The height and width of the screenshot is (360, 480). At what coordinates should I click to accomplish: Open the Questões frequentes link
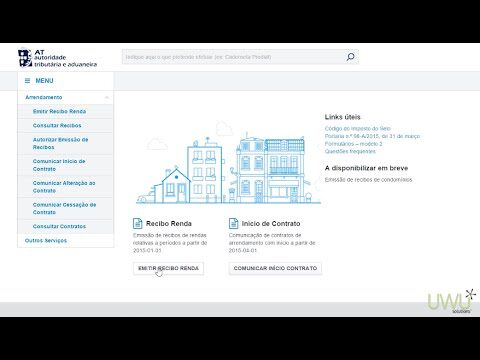pyautogui.click(x=350, y=151)
